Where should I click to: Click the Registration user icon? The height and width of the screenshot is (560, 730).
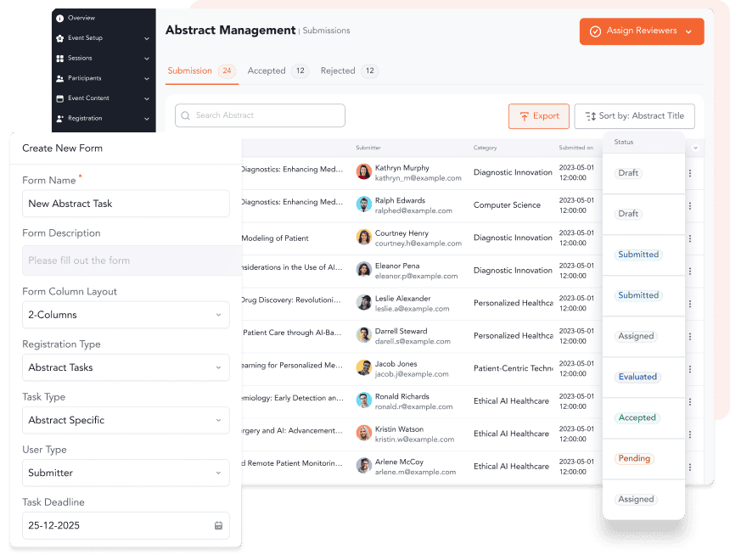[59, 119]
